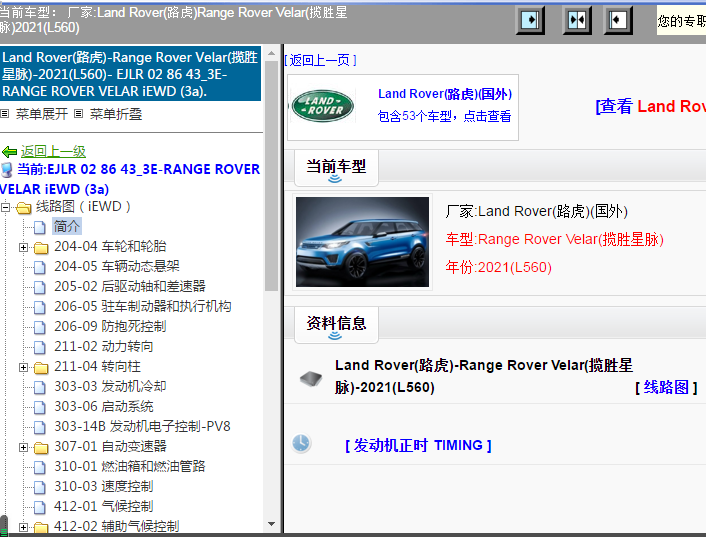
Task: Click the folder icon of 线路图 (iEWD)
Action: click(x=23, y=208)
